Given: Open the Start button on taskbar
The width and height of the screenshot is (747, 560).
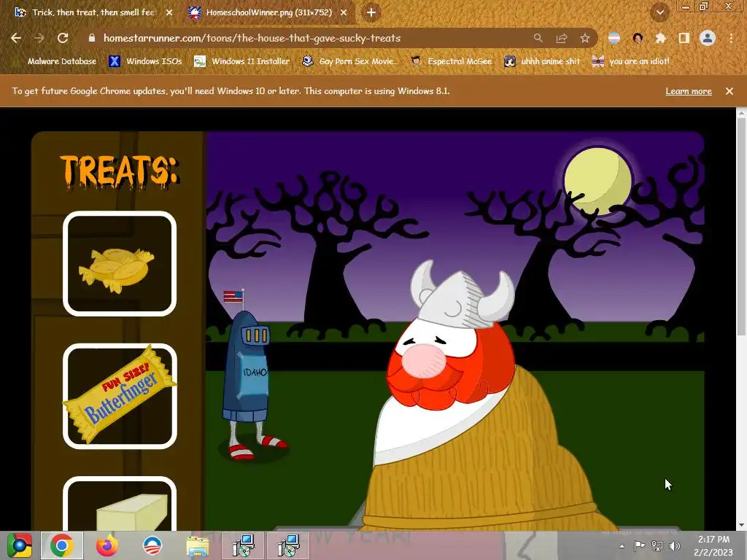Looking at the screenshot, I should click(x=19, y=545).
